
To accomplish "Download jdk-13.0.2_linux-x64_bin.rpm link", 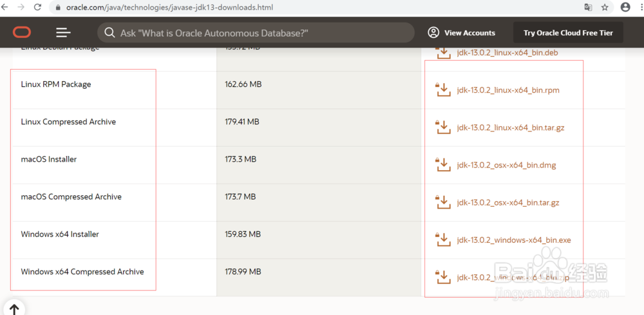I will point(508,90).
